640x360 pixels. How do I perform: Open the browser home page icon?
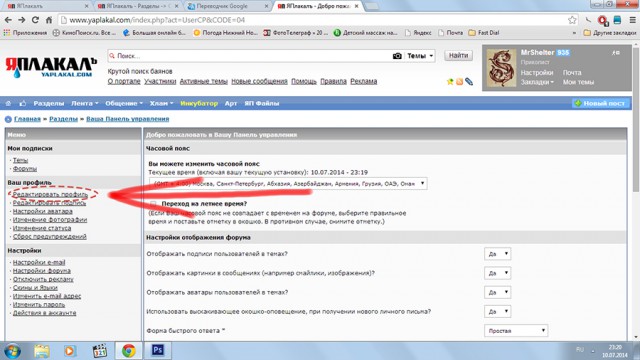tap(49, 20)
